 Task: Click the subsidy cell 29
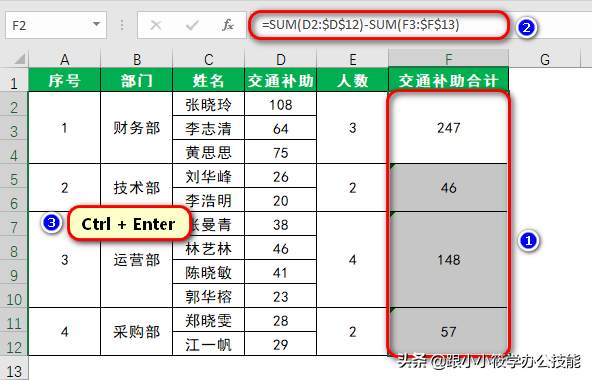281,344
